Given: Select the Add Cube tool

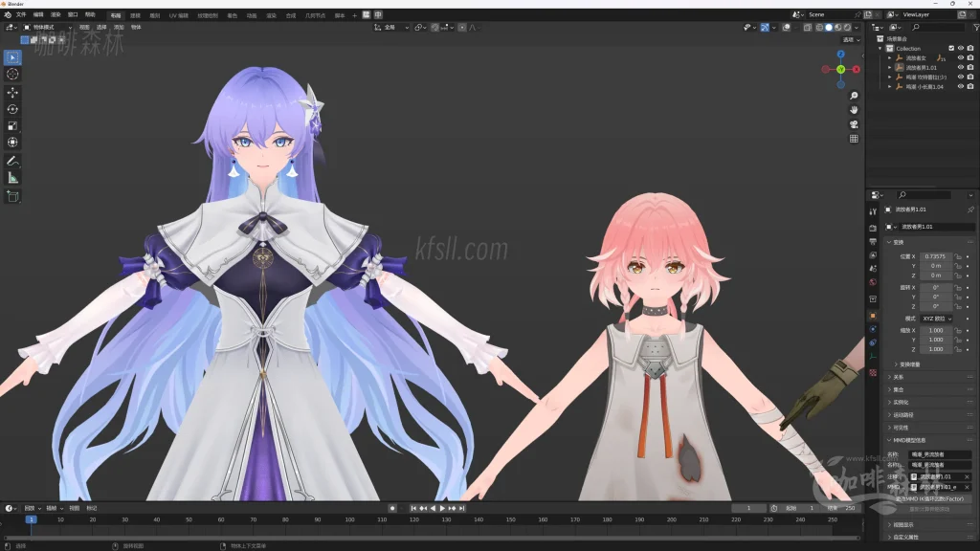Looking at the screenshot, I should 12,196.
